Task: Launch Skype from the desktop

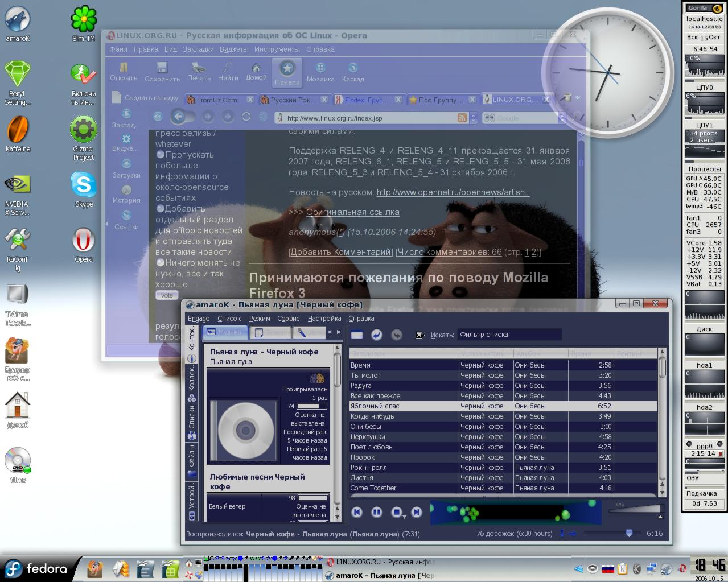Action: point(84,190)
